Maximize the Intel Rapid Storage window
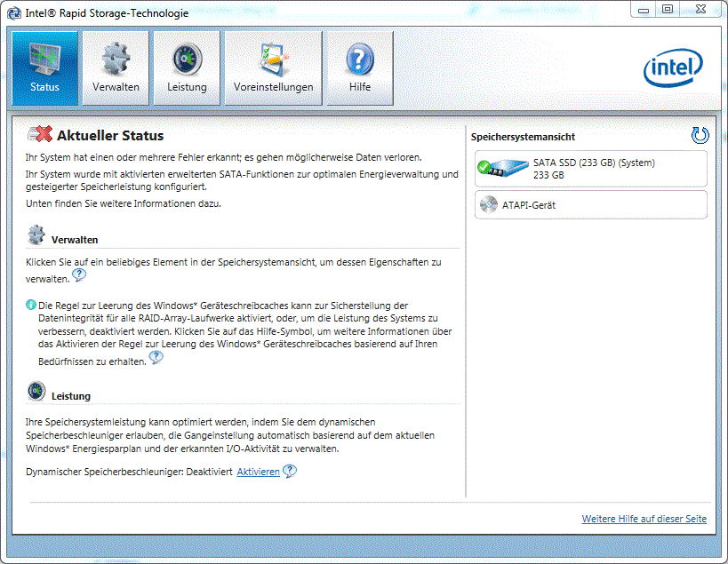 click(x=668, y=10)
